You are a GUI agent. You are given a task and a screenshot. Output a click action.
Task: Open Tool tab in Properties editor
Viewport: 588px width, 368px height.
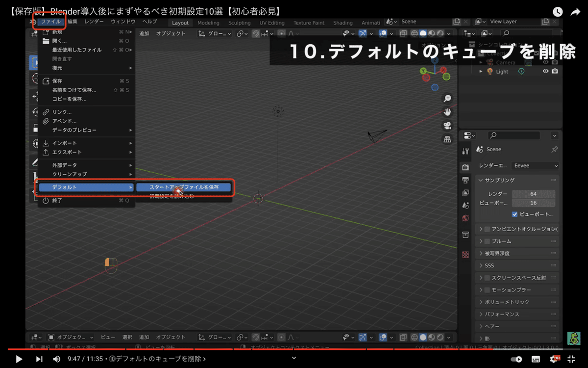465,151
